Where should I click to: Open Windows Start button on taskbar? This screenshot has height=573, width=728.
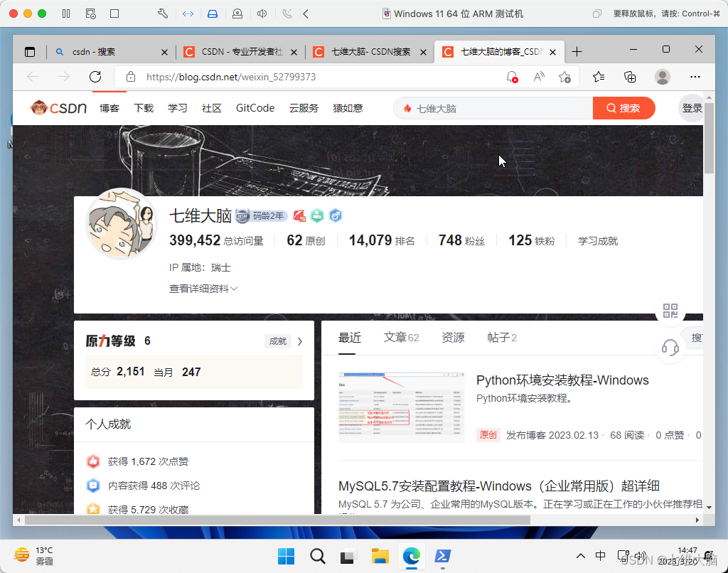pos(286,556)
